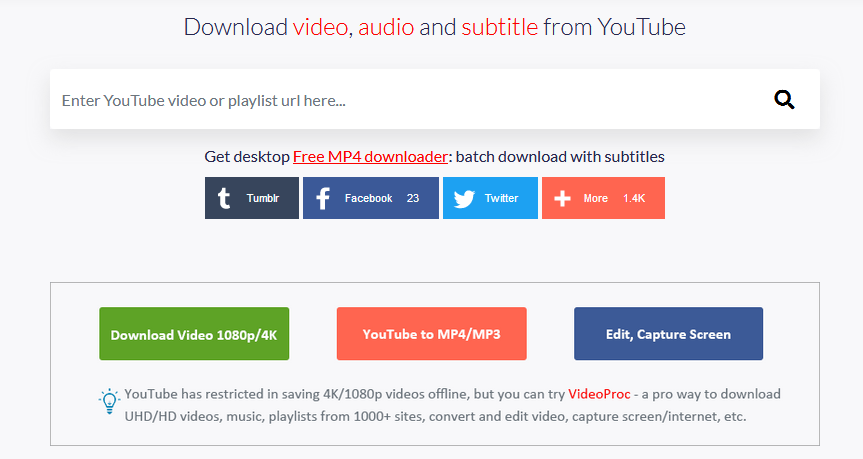
Task: Focus the YouTube URL input field
Action: click(x=400, y=100)
